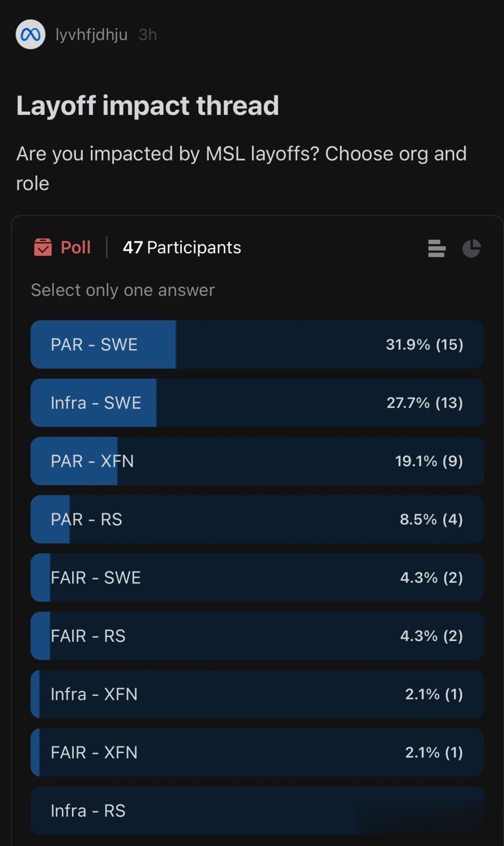Select the FAIR - RS answer
The width and height of the screenshot is (504, 846).
pos(257,636)
